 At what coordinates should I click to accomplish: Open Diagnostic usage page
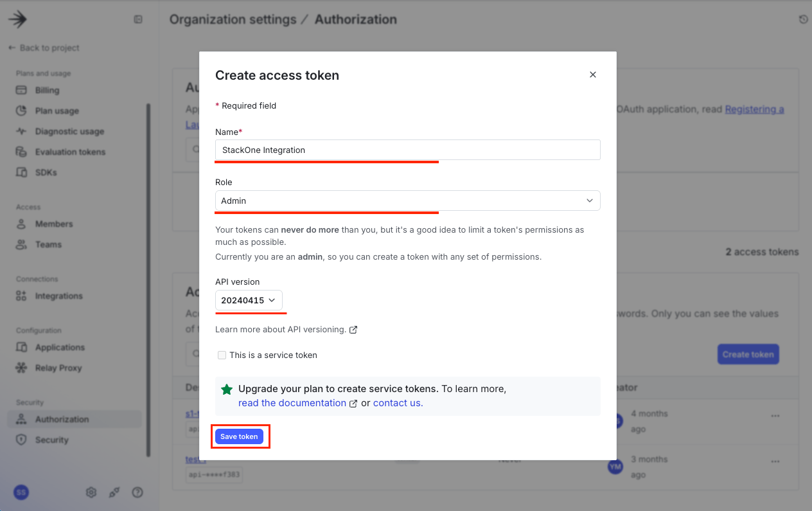tap(69, 131)
